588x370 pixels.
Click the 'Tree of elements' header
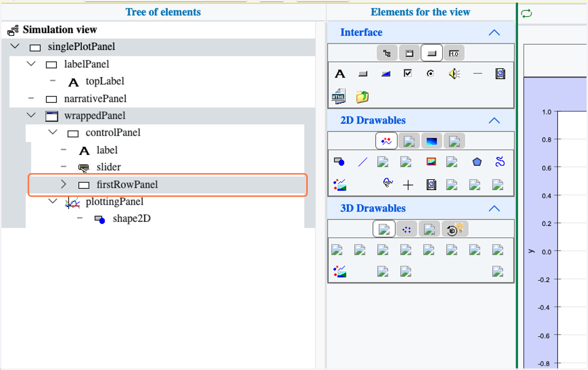(163, 12)
